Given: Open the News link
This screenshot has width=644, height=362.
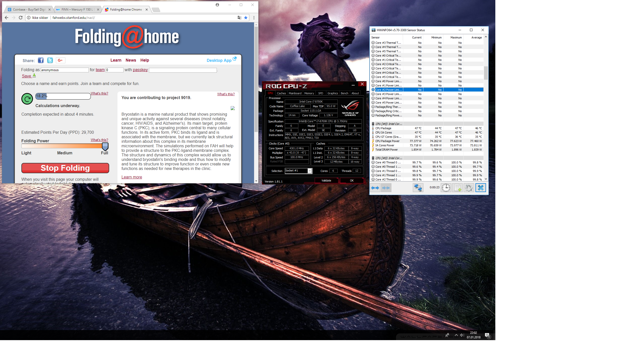Looking at the screenshot, I should [x=131, y=60].
